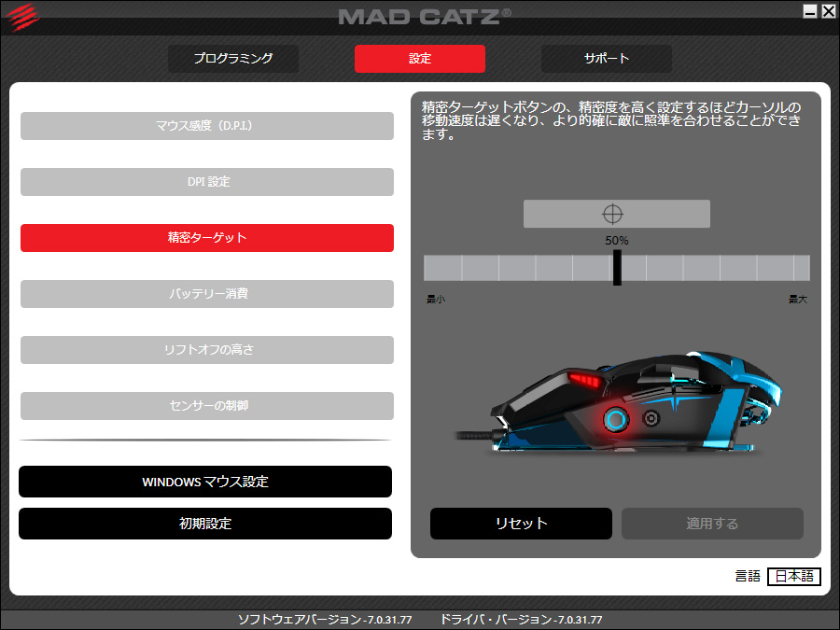The width and height of the screenshot is (840, 630).
Task: Click the crosshair precision target icon
Action: pyautogui.click(x=612, y=214)
